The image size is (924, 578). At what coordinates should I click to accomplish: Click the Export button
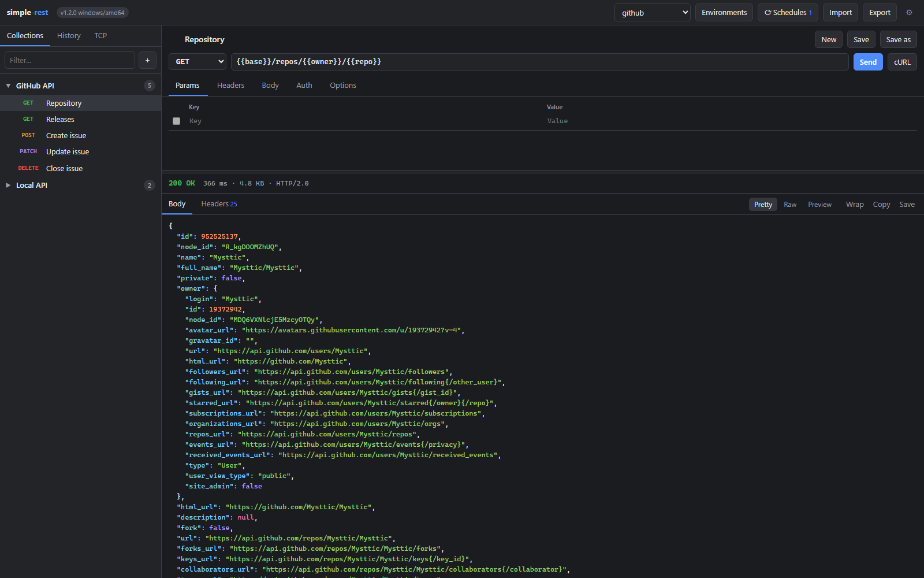coord(880,13)
